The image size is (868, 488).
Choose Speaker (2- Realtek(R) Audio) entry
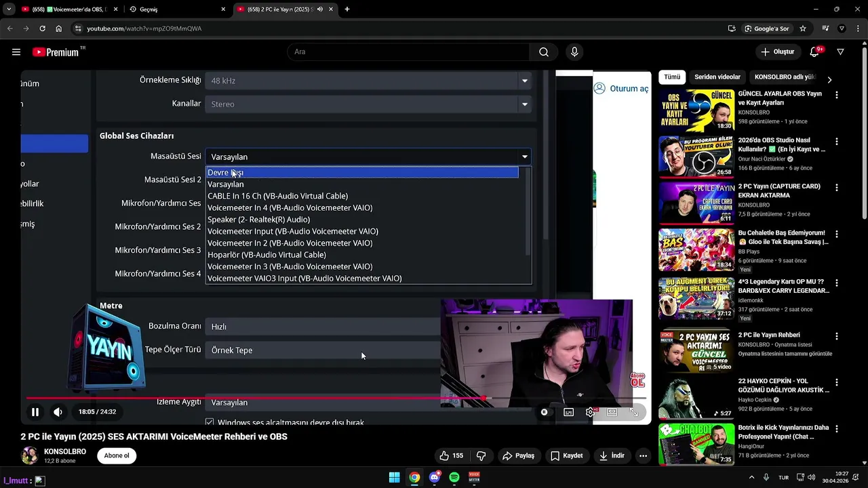(258, 220)
